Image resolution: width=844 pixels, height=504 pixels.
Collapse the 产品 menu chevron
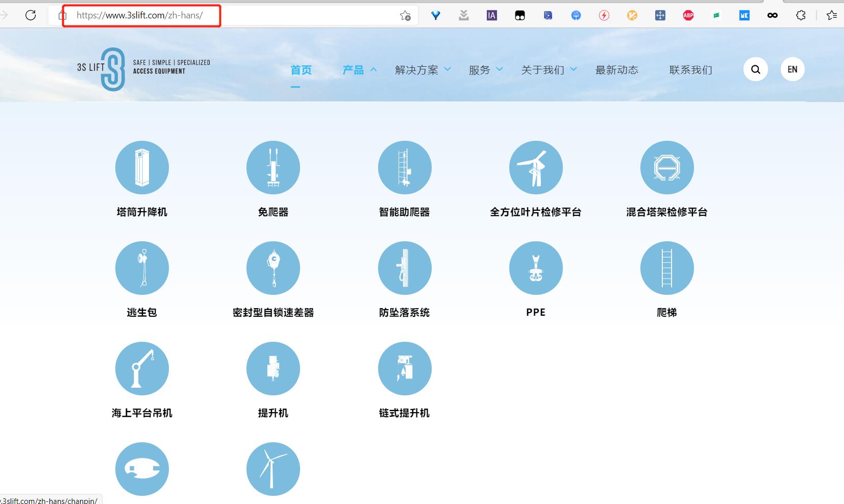click(x=374, y=69)
